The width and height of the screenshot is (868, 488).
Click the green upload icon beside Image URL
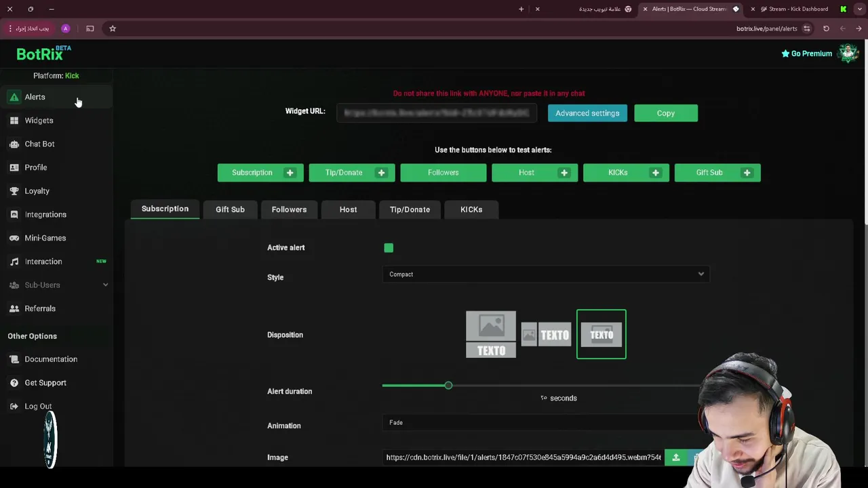pyautogui.click(x=676, y=457)
